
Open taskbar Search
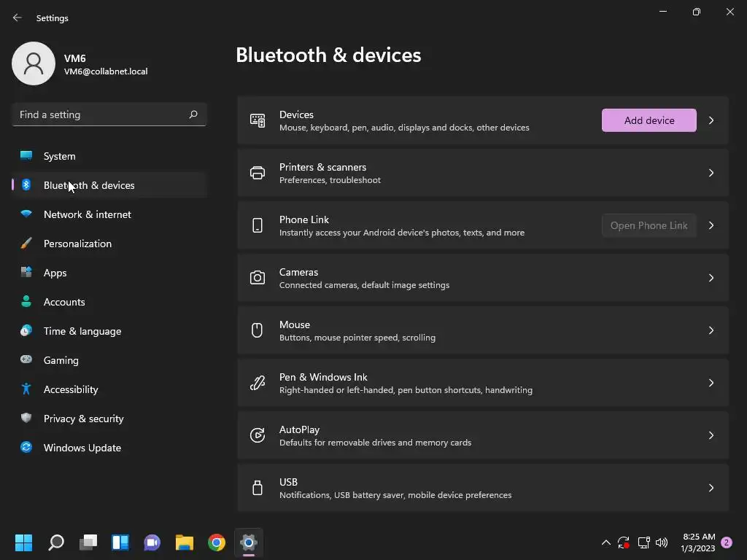[55, 542]
